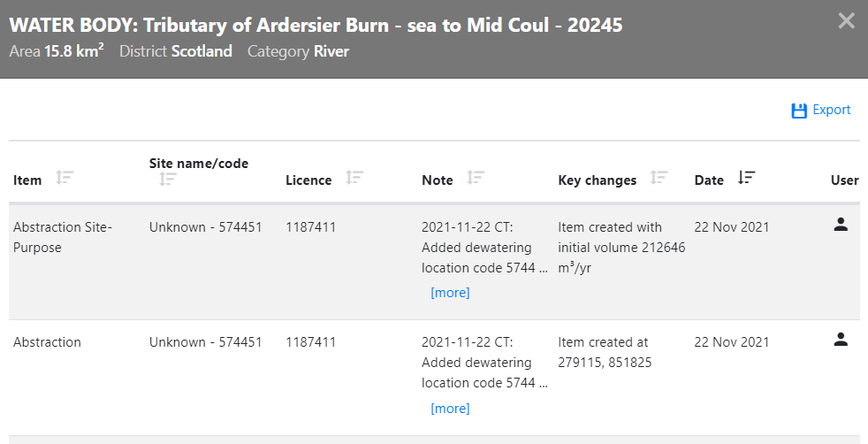
Task: Click the Note column sort icon
Action: [476, 178]
